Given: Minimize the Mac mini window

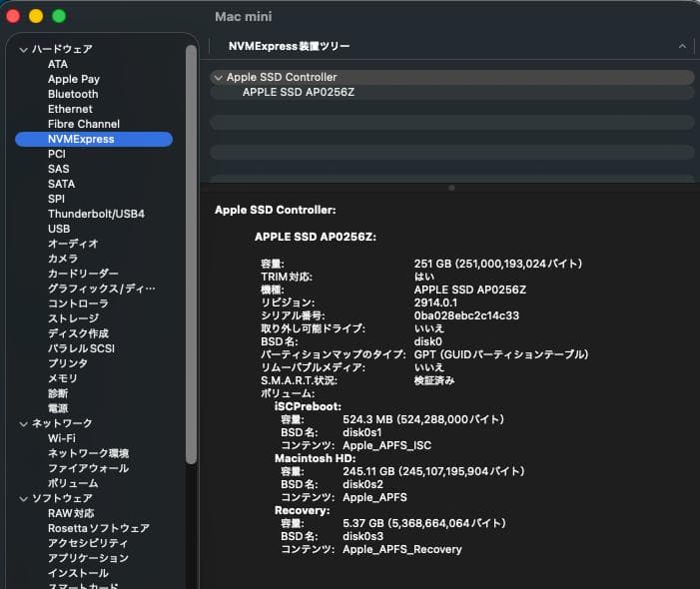Looking at the screenshot, I should tap(36, 17).
